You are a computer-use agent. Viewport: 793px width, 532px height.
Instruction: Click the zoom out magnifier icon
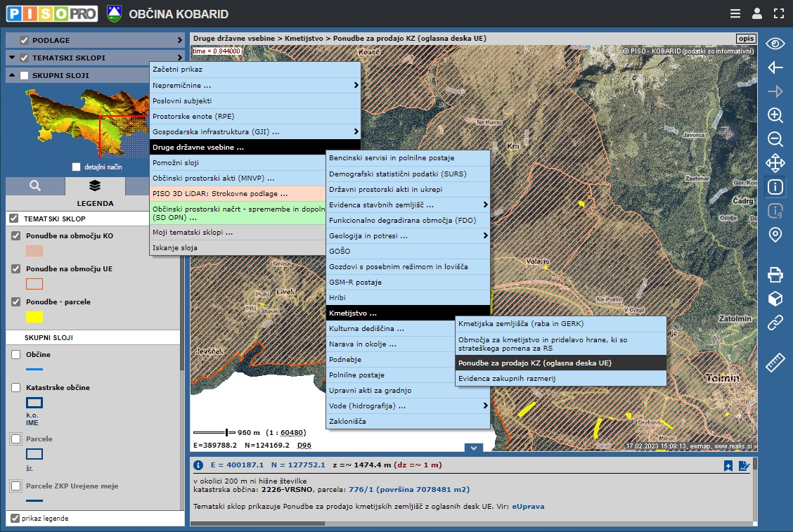pos(775,139)
